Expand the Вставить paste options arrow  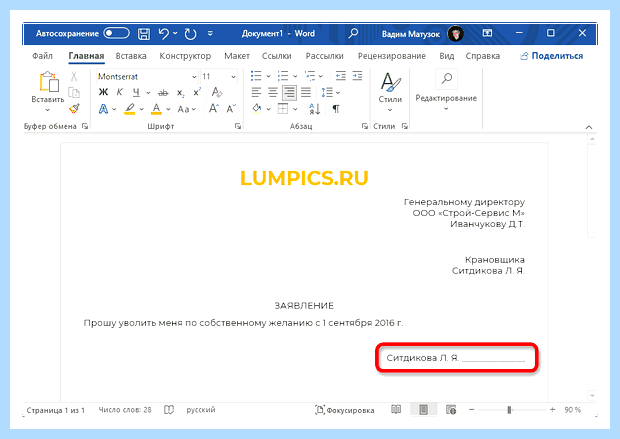tap(48, 110)
